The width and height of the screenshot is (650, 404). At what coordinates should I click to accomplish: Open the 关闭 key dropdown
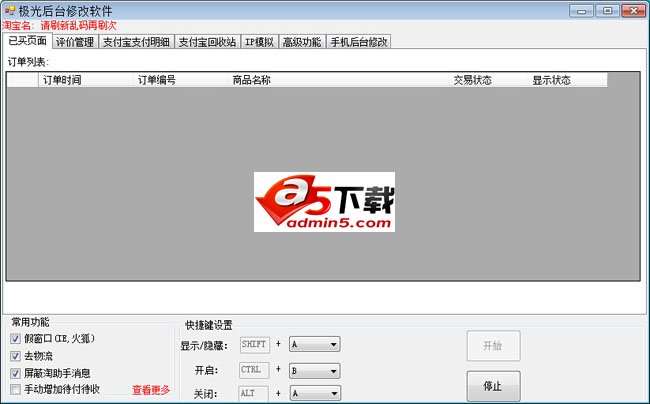click(315, 393)
